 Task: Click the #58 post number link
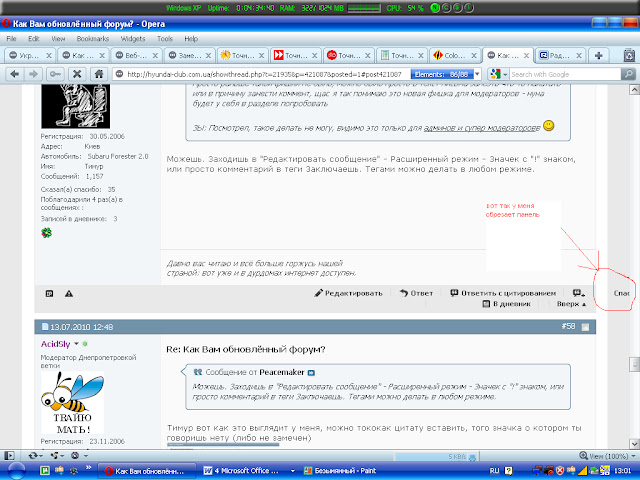(568, 326)
